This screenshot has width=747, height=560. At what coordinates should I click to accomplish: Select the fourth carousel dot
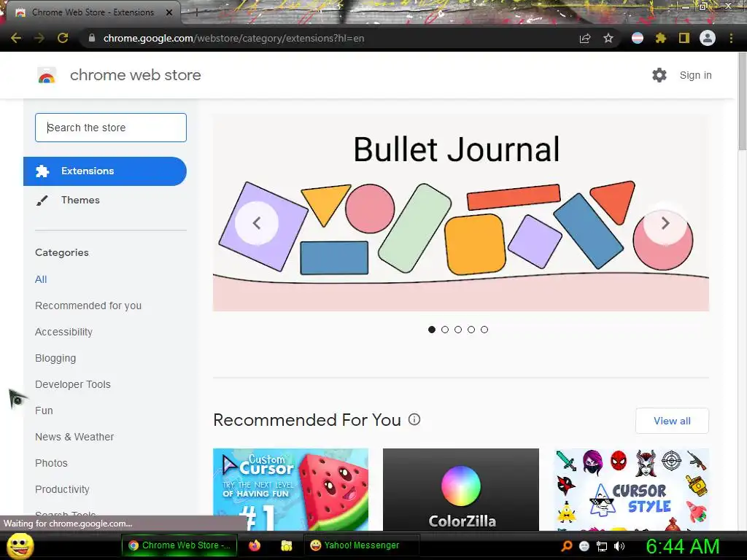[x=471, y=330]
